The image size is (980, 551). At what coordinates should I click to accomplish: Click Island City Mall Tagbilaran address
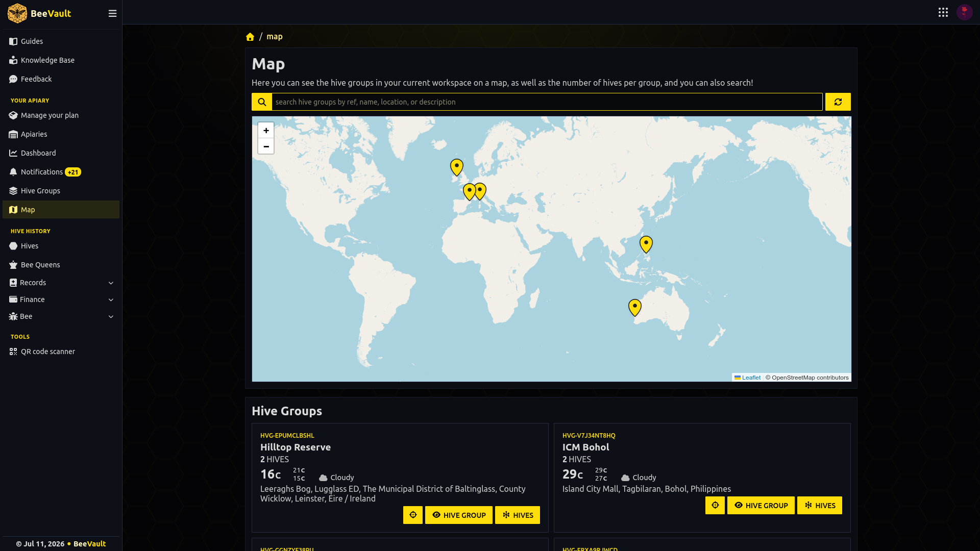point(647,489)
